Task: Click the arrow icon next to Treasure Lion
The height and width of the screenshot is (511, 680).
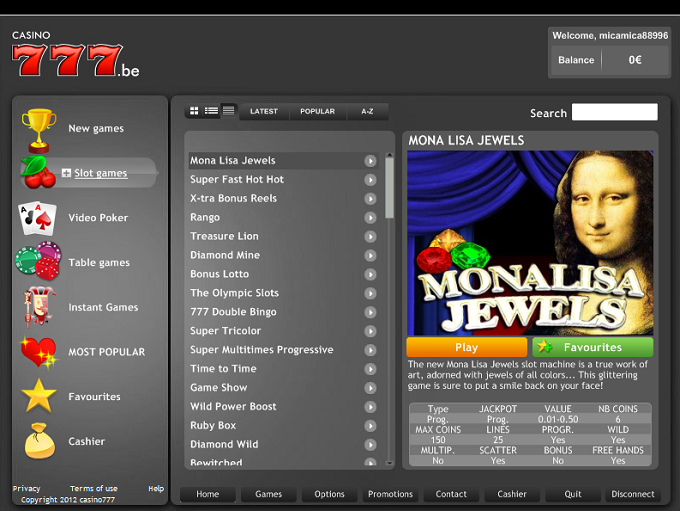Action: pos(370,236)
